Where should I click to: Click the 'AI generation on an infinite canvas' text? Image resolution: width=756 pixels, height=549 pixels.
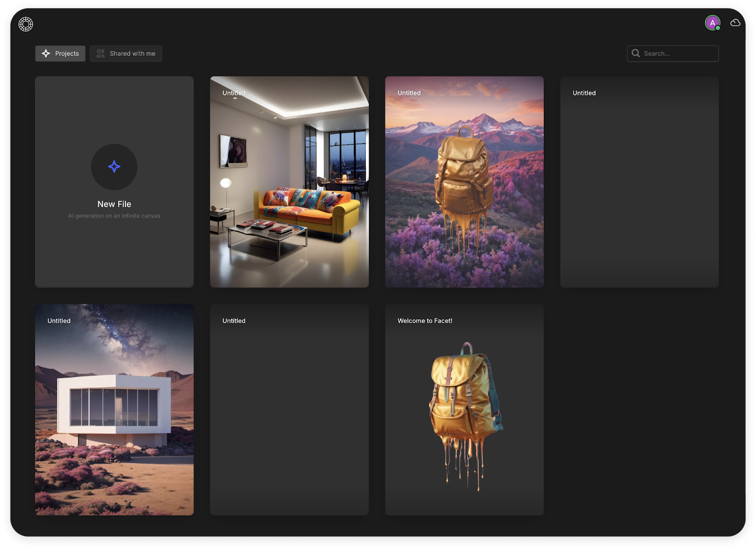(x=114, y=216)
